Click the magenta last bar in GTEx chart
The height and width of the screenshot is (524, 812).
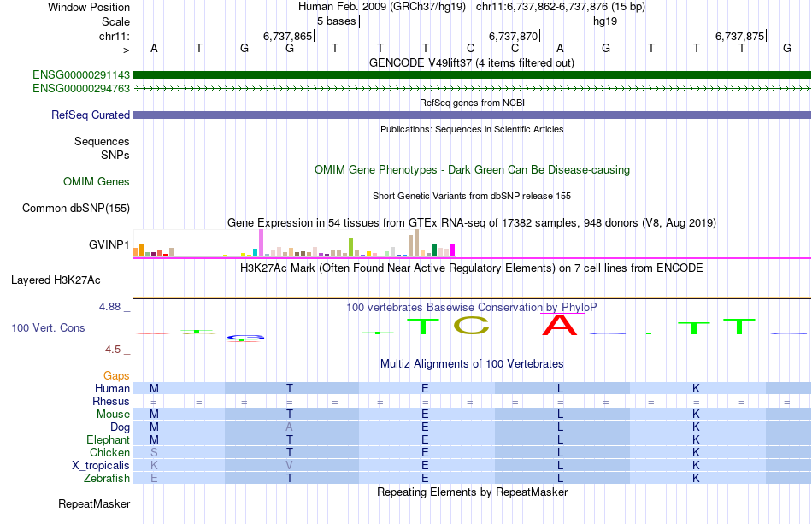453,250
